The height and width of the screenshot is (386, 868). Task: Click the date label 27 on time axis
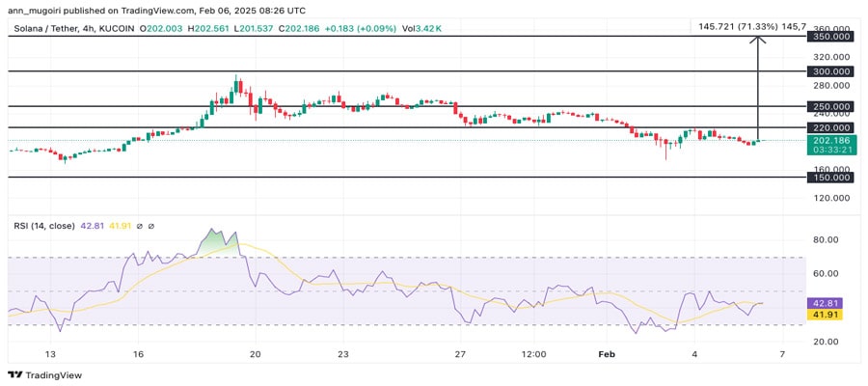[461, 354]
